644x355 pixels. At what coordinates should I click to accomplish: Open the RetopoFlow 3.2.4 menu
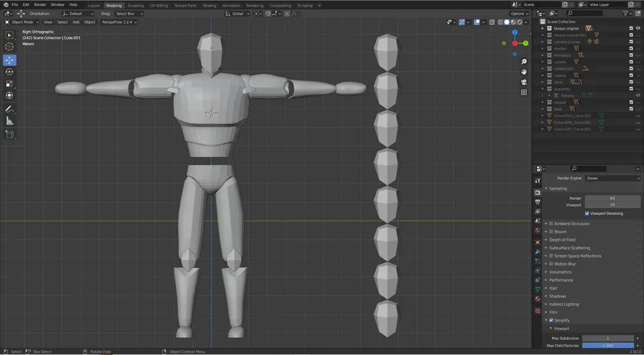[119, 22]
